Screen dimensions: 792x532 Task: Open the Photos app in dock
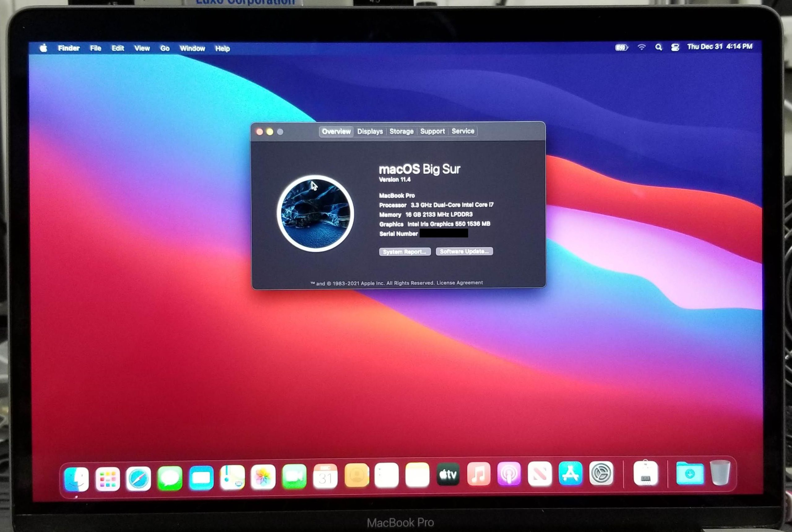pos(263,477)
